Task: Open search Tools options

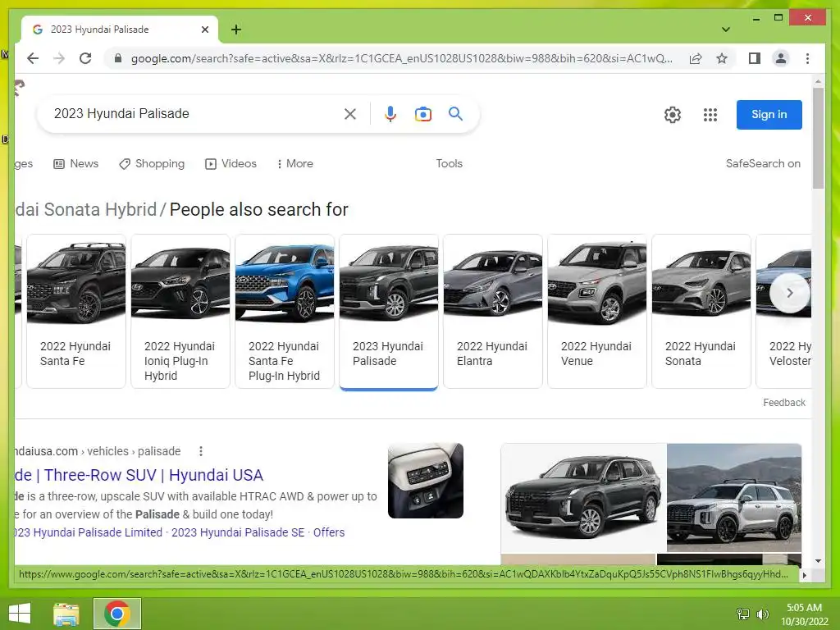Action: [x=449, y=164]
